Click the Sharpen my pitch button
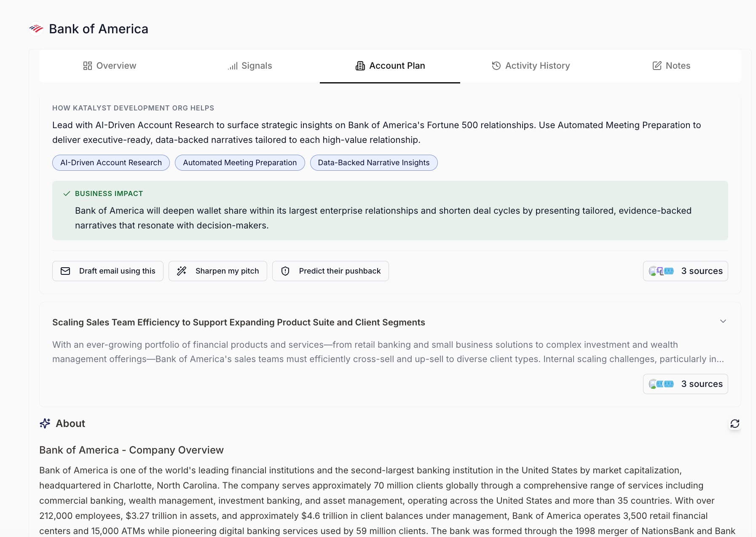This screenshot has width=756, height=537. (218, 271)
